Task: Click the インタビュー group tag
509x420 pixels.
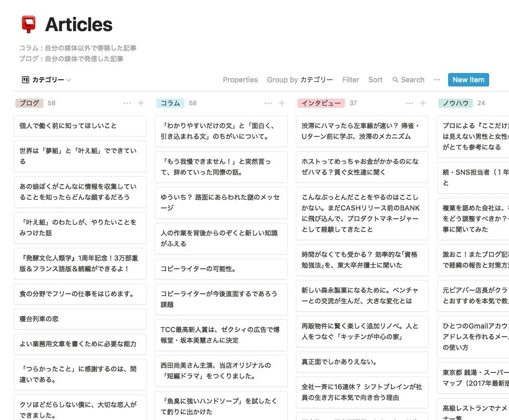Action: click(x=321, y=103)
